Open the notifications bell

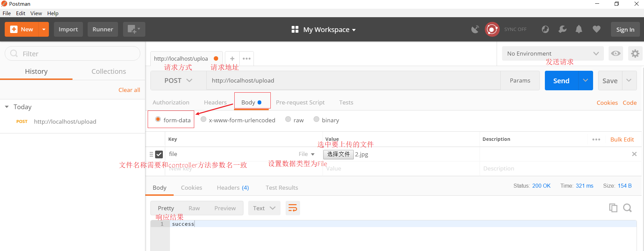579,29
